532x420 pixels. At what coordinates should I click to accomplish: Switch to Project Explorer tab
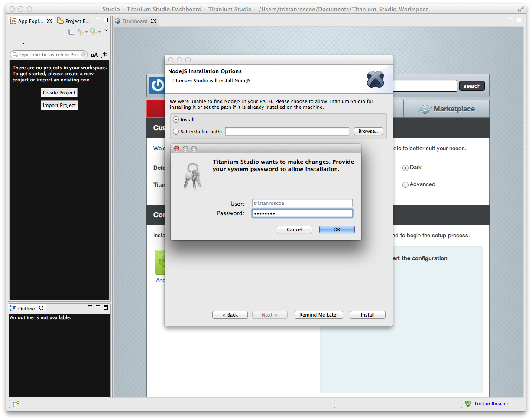coord(74,21)
